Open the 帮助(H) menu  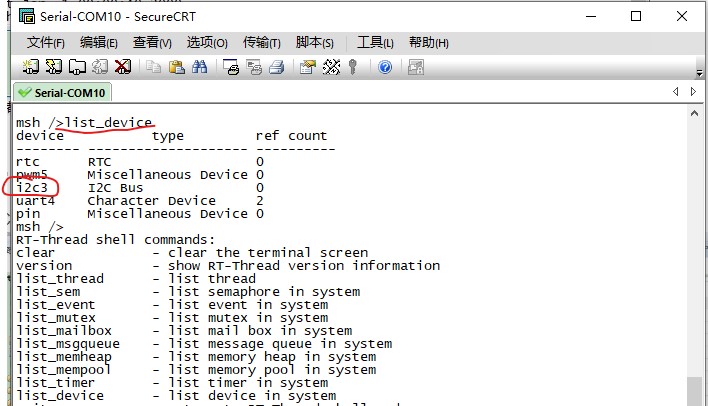coord(429,42)
